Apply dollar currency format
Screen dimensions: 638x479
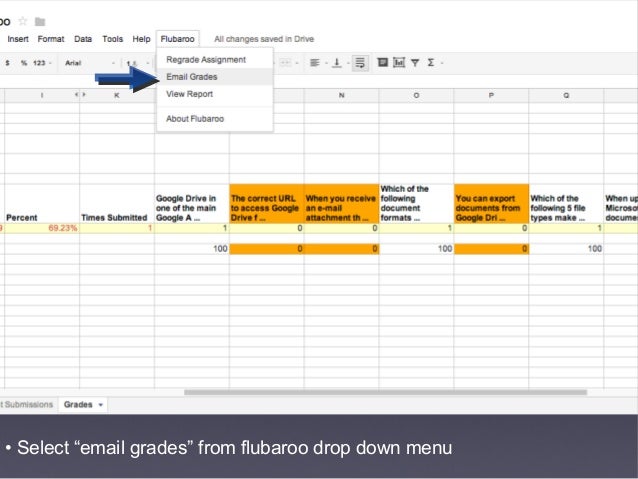pos(7,63)
